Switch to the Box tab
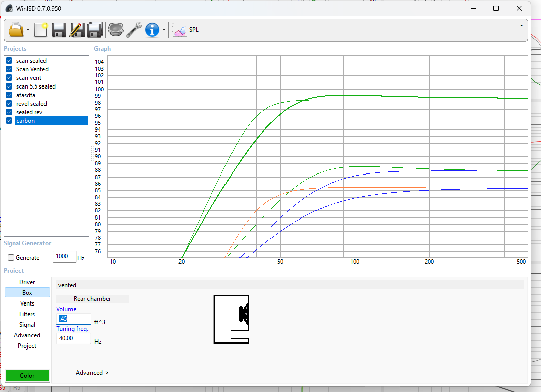The image size is (541, 392). pyautogui.click(x=27, y=293)
